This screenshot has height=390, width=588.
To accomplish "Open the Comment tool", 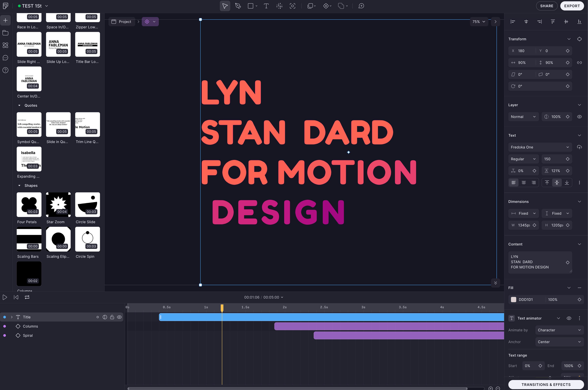I will 361,6.
